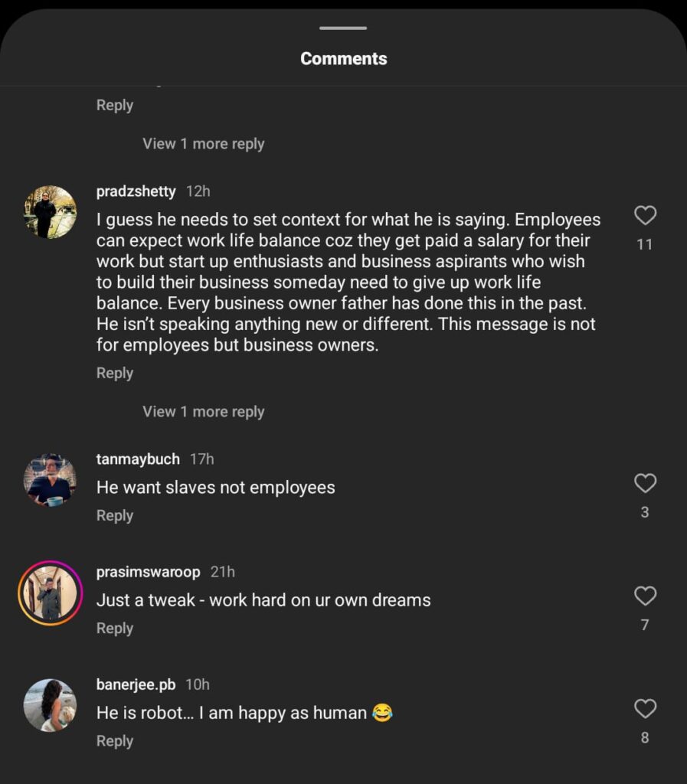Click the Reply link at the top

point(115,106)
